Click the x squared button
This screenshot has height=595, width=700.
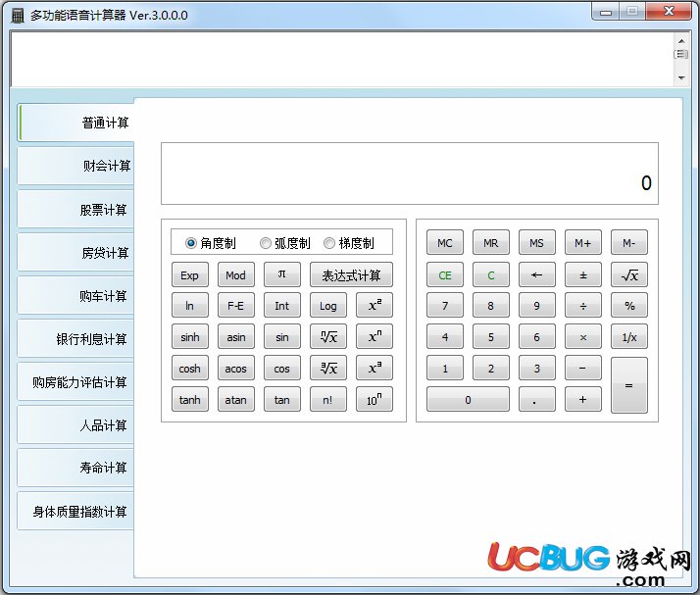[375, 305]
